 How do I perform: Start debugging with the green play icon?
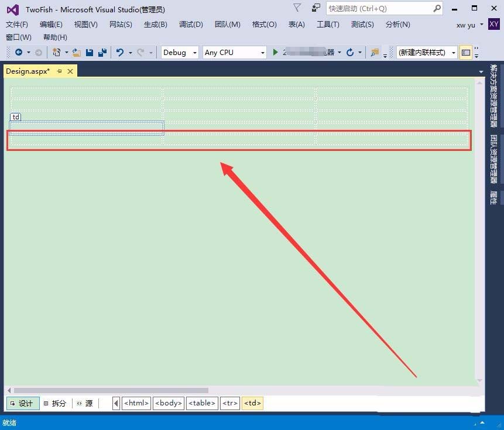point(275,52)
